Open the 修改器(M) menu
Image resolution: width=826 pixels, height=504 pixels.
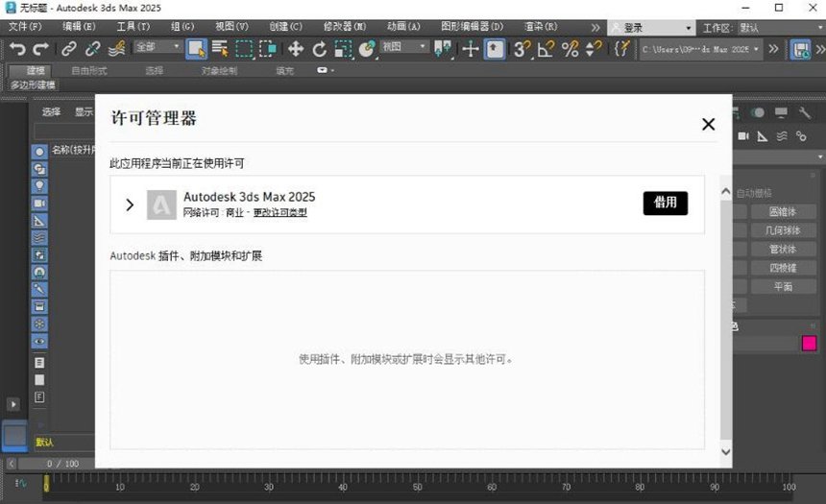point(345,26)
